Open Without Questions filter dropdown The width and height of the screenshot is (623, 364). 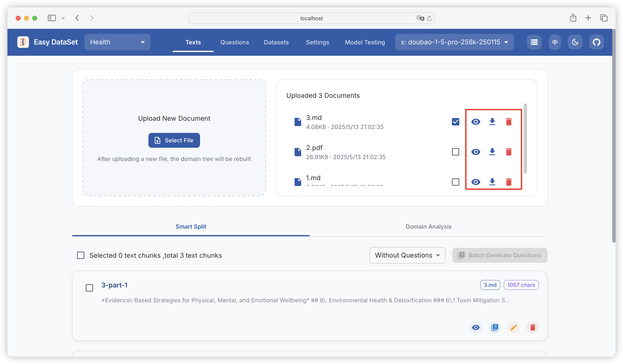tap(407, 255)
